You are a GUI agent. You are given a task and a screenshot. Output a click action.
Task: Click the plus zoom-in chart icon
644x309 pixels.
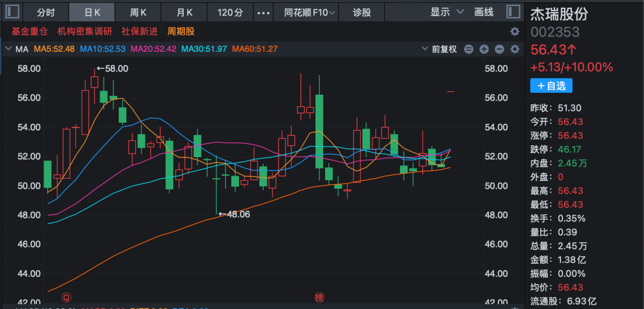(484, 49)
